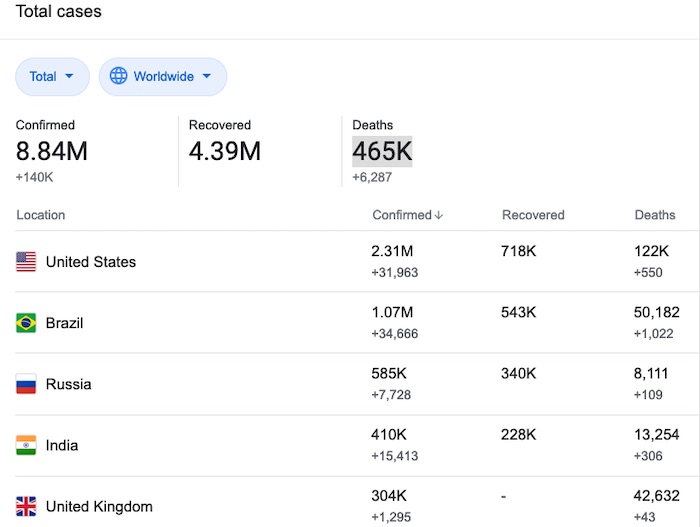Screen dimensions: 700x527
Task: Click the highlighted 465K deaths figure
Action: coord(382,151)
